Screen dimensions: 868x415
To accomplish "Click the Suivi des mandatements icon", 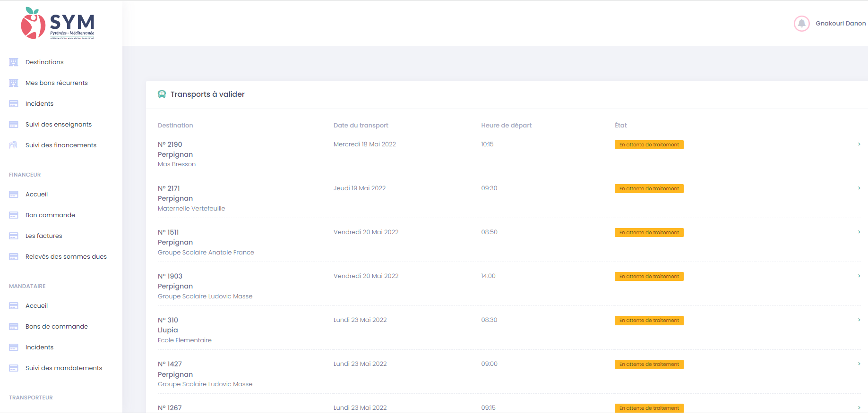I will pos(14,368).
